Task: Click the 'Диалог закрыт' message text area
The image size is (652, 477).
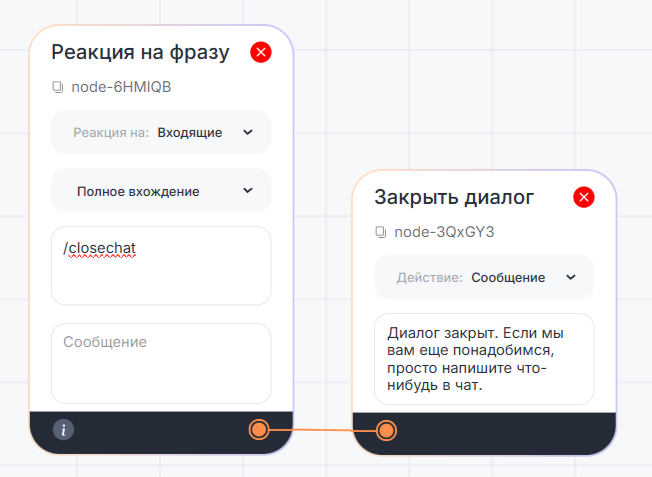Action: [x=484, y=359]
